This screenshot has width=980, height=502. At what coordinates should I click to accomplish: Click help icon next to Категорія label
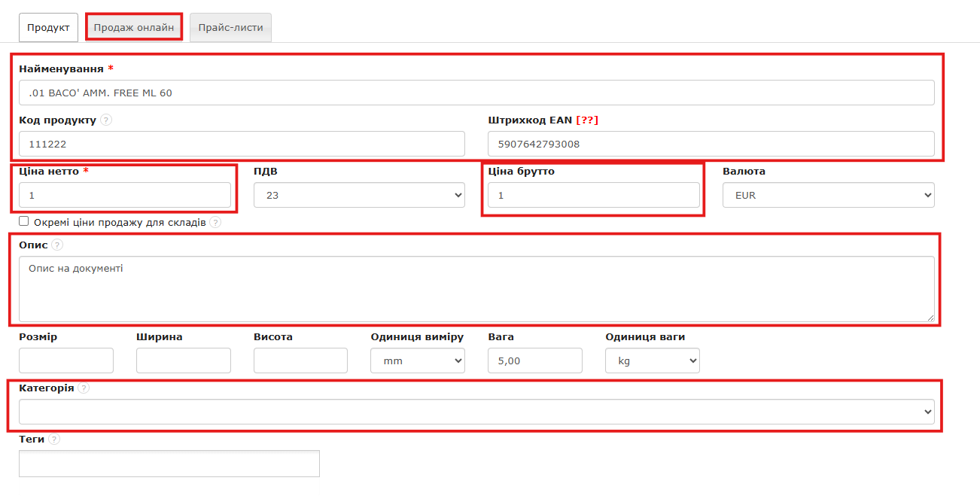[84, 388]
